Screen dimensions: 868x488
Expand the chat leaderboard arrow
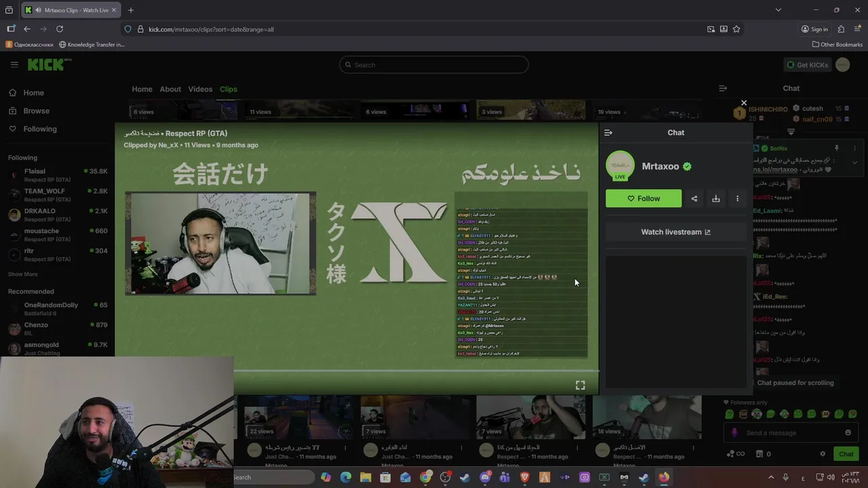[x=791, y=131]
